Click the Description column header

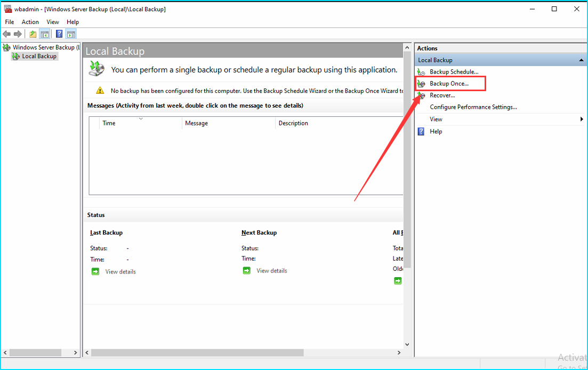340,123
